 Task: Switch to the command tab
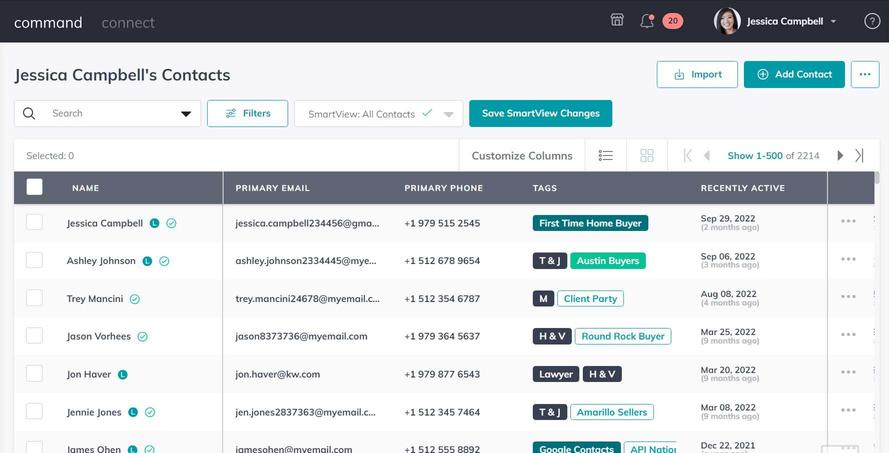tap(48, 23)
